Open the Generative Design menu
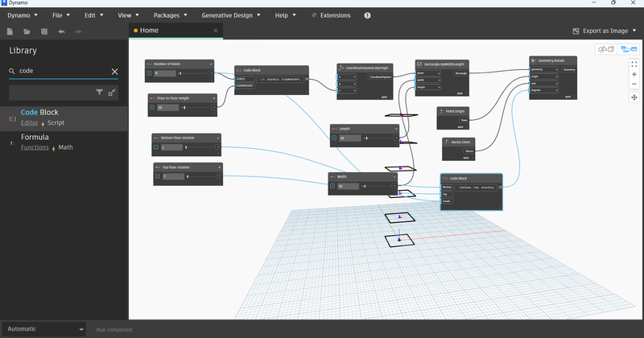This screenshot has height=338, width=644. coord(231,15)
